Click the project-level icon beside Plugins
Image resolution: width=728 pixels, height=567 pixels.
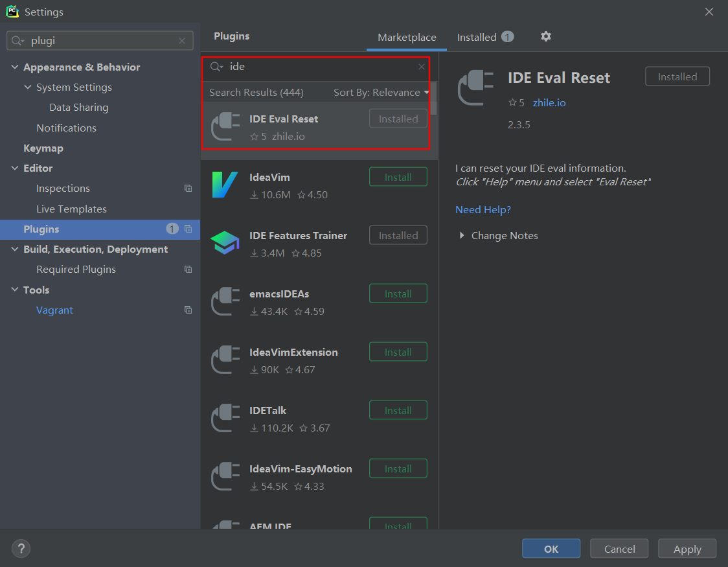(188, 229)
